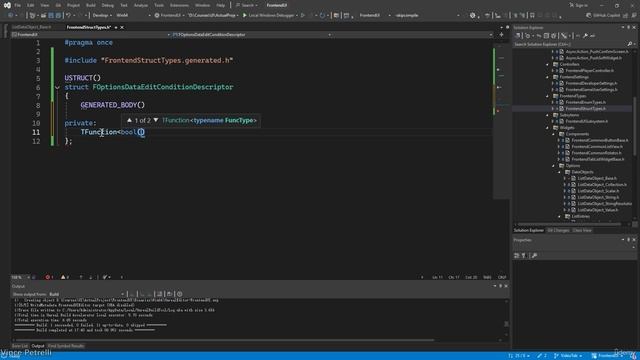Screen dimensions: 640x360
Task: Select FrontendCommonListView.h file
Action: [x=597, y=147]
